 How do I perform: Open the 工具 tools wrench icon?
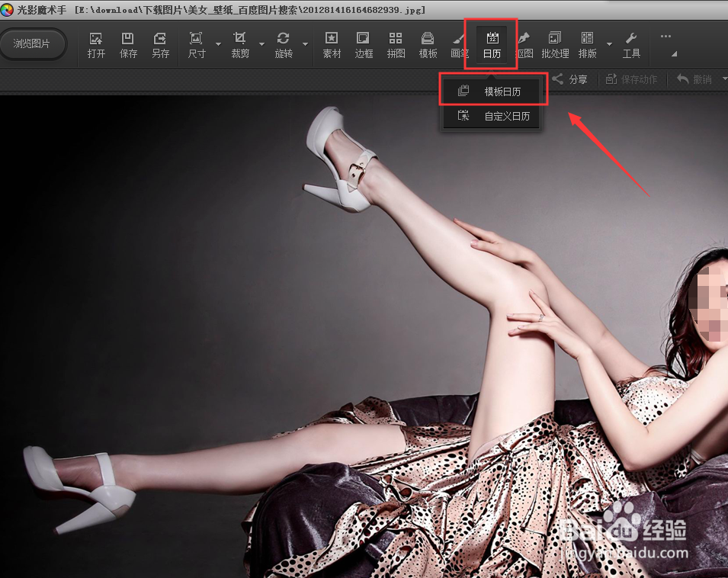631,45
